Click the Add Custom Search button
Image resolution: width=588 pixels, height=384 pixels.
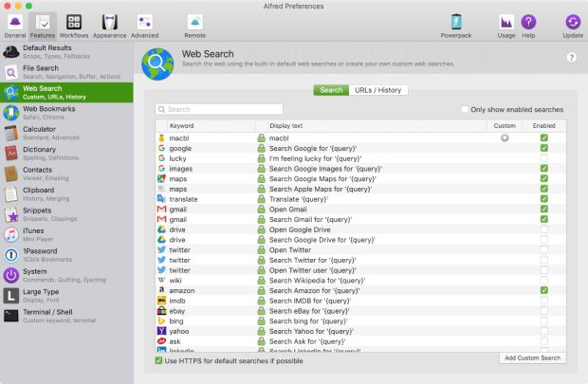click(x=532, y=357)
